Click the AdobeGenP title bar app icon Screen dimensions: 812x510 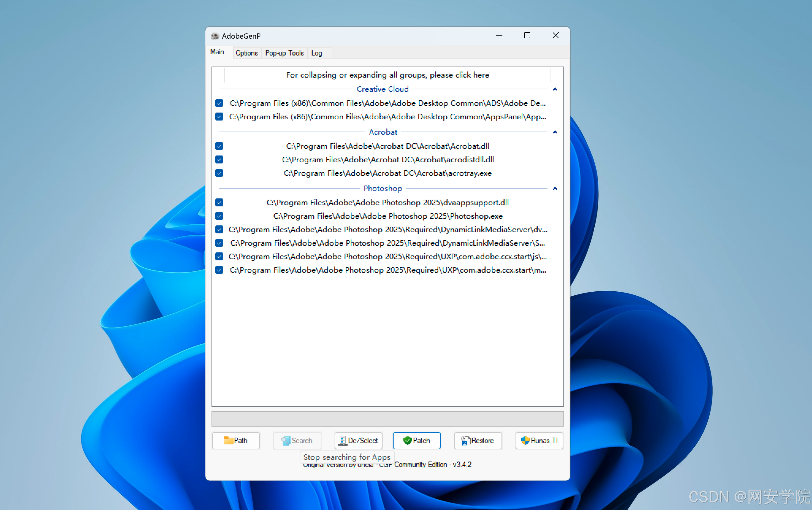click(215, 36)
